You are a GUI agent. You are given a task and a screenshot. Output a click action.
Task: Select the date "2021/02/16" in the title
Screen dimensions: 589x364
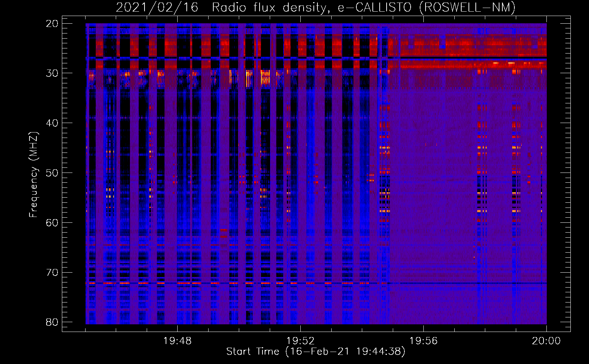click(x=157, y=7)
